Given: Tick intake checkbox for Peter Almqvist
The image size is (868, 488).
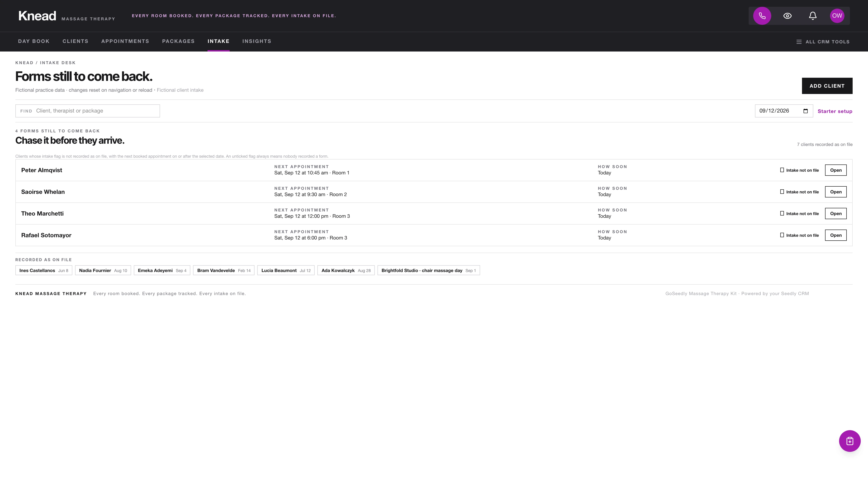Looking at the screenshot, I should coord(782,170).
